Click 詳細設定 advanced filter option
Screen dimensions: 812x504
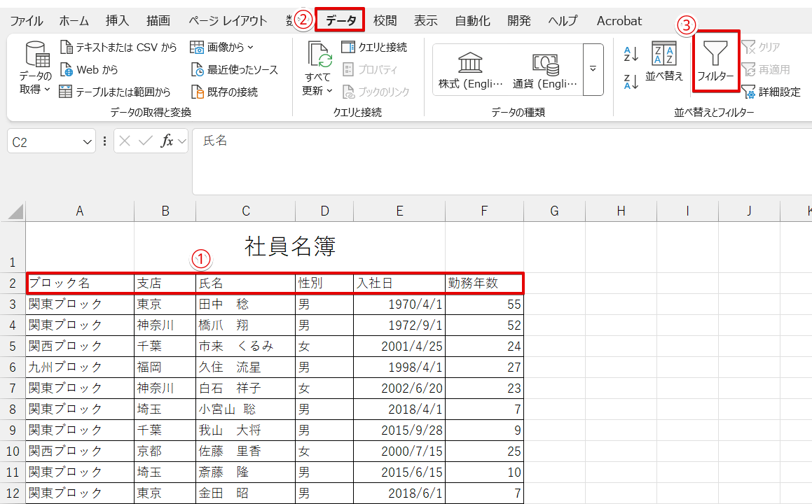[x=771, y=92]
